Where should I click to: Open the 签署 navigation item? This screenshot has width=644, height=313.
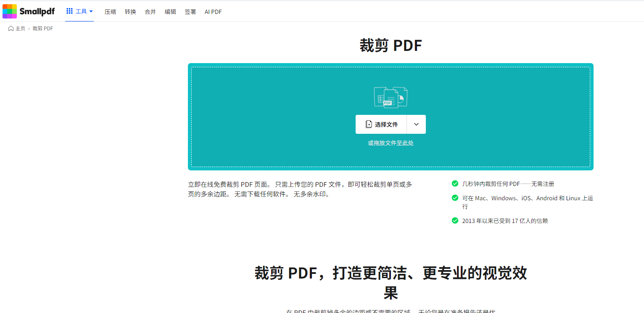[190, 12]
